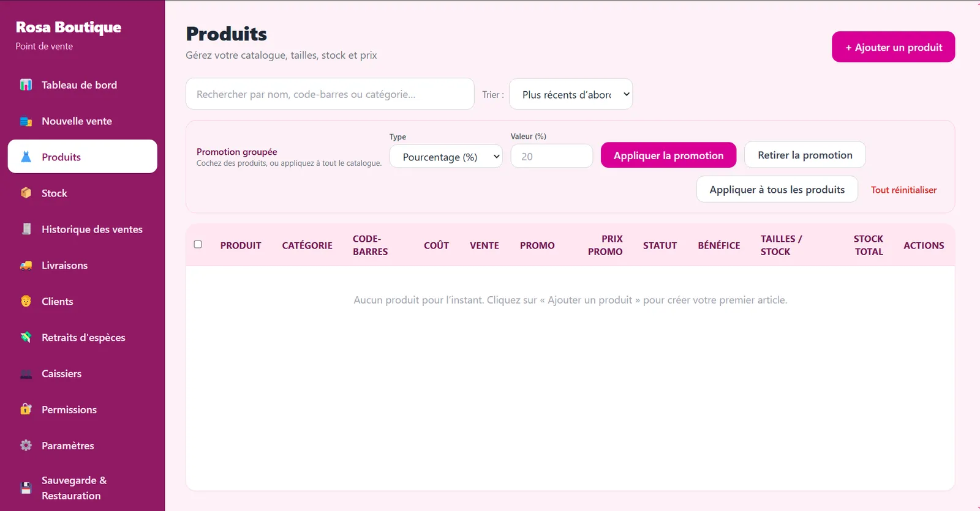Click the STATUT column header
The width and height of the screenshot is (980, 511).
(x=660, y=245)
